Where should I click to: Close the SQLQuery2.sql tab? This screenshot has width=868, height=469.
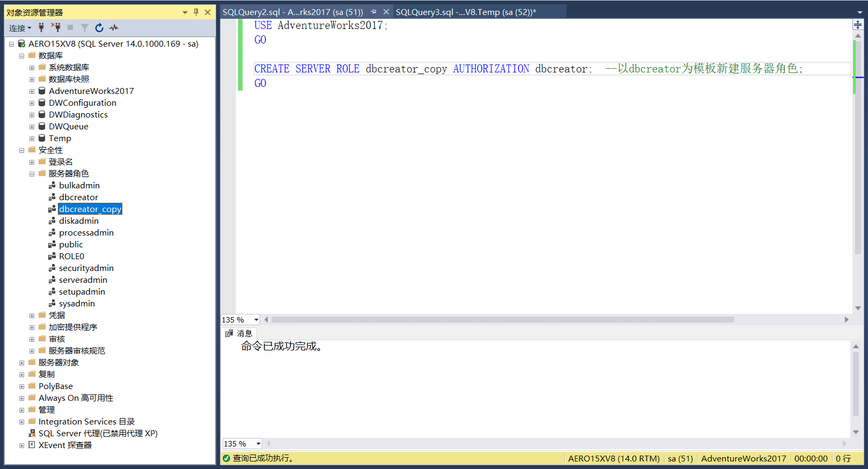tap(386, 12)
